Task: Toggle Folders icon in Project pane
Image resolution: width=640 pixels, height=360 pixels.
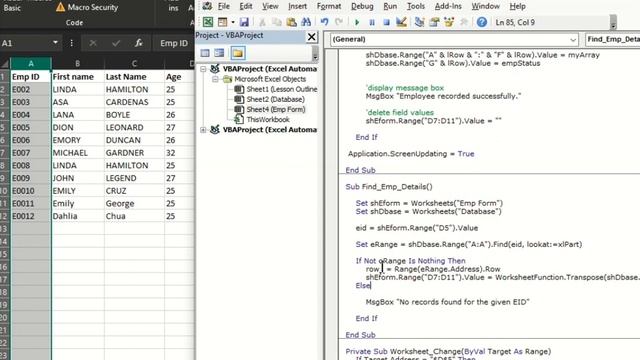Action: click(x=238, y=53)
